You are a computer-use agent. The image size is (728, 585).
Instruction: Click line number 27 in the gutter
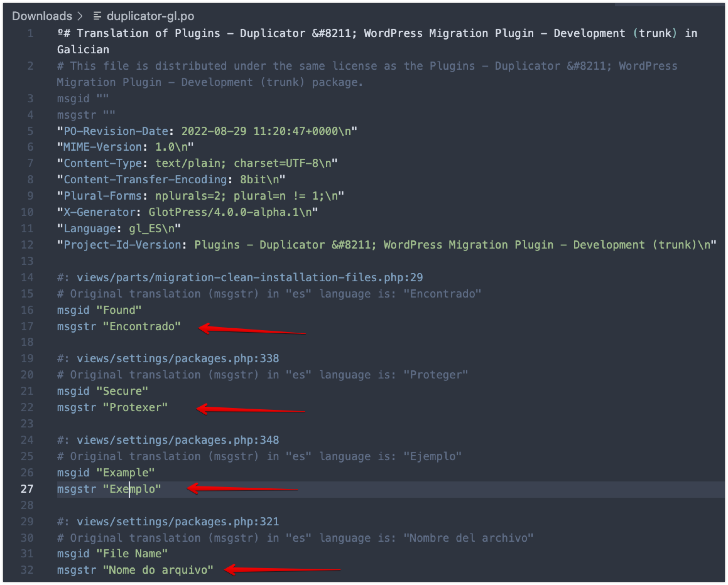pyautogui.click(x=27, y=489)
